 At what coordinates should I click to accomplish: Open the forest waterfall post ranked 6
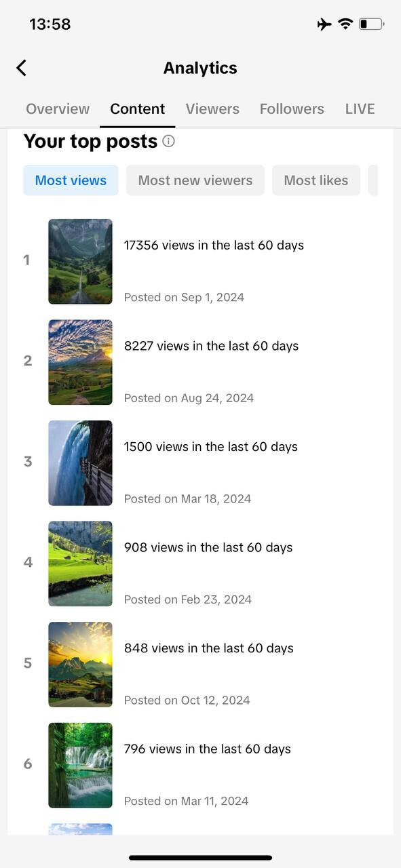tap(80, 766)
